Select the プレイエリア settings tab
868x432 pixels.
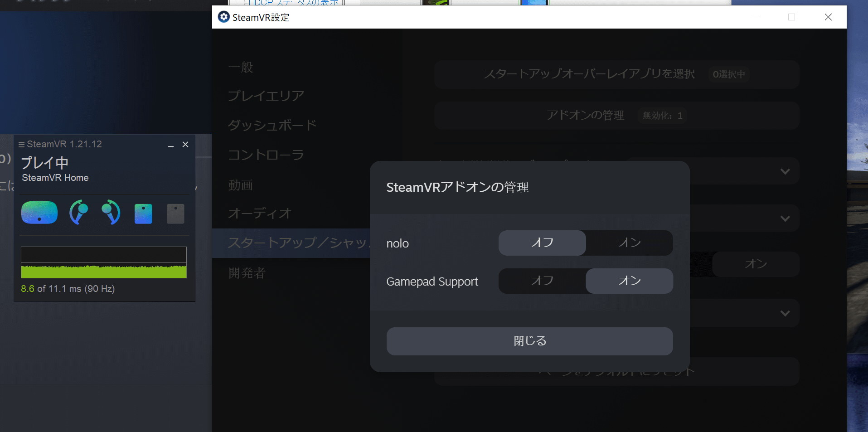pyautogui.click(x=266, y=96)
